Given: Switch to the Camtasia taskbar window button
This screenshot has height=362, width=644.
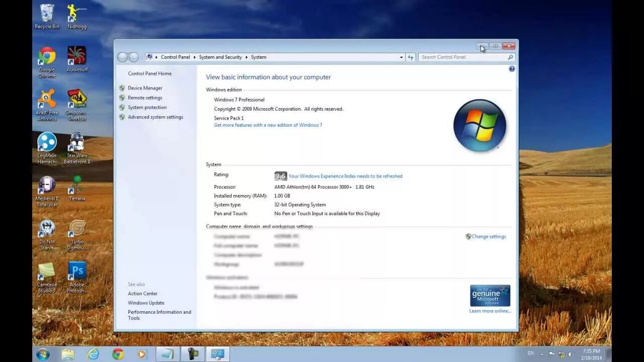Looking at the screenshot, I should (169, 354).
